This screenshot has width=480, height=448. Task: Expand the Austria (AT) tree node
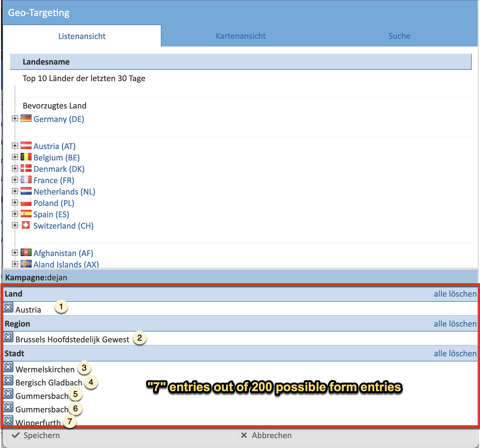point(15,146)
